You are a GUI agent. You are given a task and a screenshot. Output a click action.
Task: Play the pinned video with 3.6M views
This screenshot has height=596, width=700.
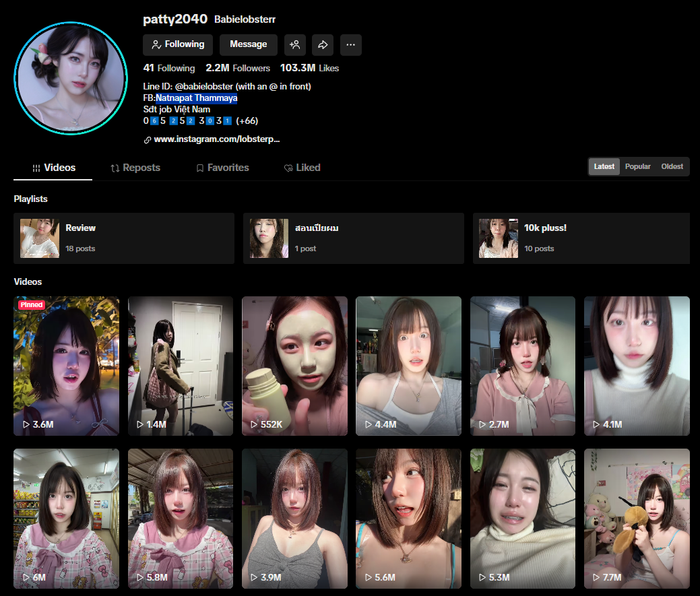click(67, 365)
